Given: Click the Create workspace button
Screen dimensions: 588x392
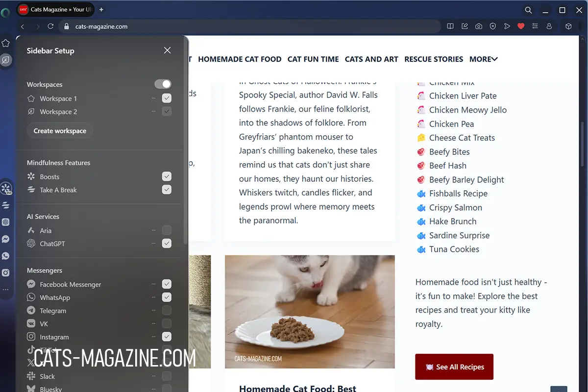Looking at the screenshot, I should pos(60,131).
